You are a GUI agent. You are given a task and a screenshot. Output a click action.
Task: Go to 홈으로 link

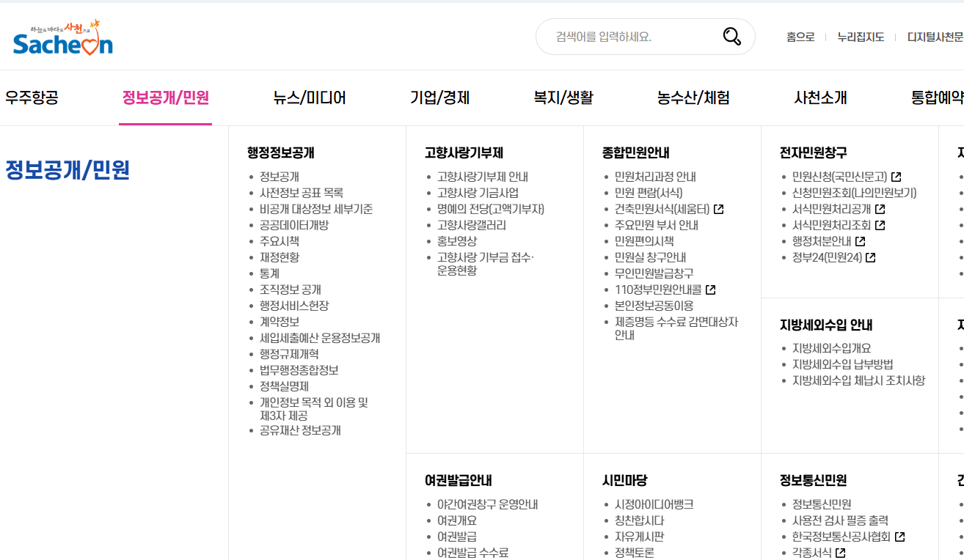800,37
